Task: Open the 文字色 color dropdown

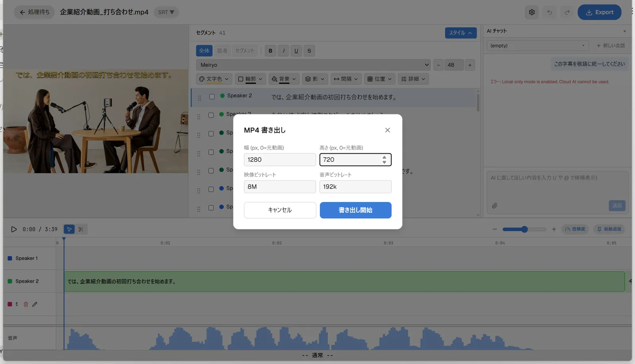Action: coord(214,79)
